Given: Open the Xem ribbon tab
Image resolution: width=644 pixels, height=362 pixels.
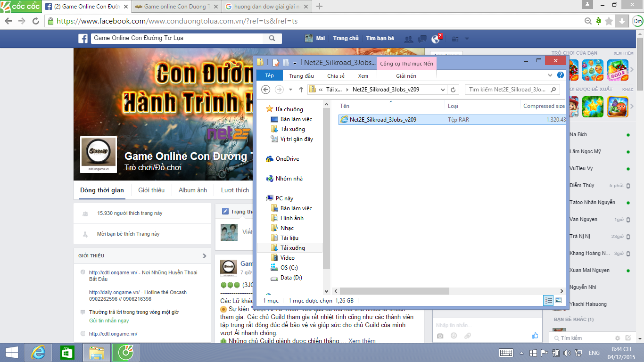Looking at the screenshot, I should point(363,76).
